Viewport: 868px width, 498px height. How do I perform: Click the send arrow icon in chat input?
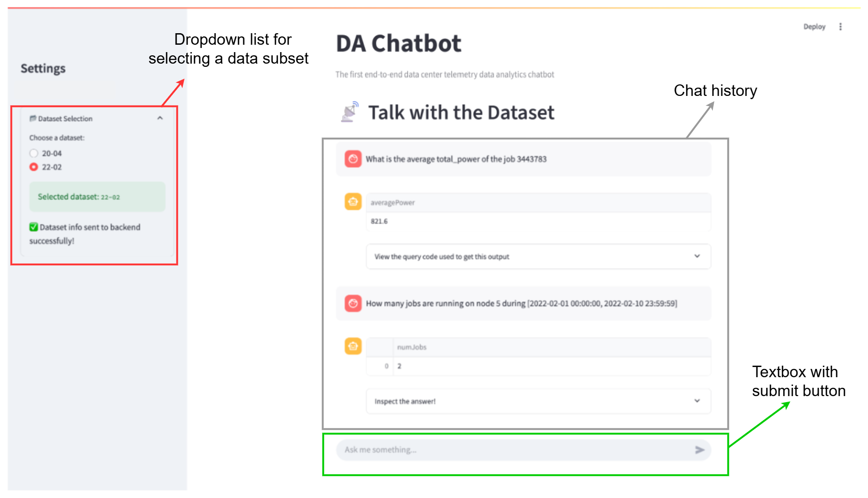[x=699, y=450]
